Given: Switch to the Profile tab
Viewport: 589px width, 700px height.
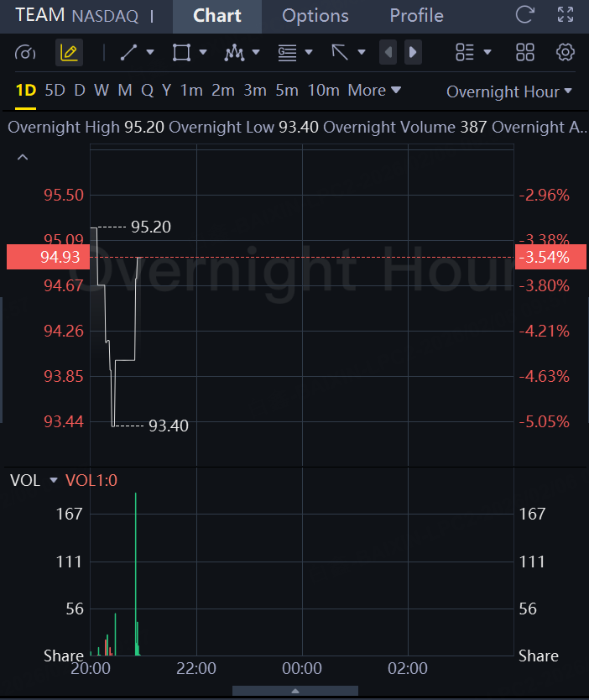Looking at the screenshot, I should click(417, 16).
